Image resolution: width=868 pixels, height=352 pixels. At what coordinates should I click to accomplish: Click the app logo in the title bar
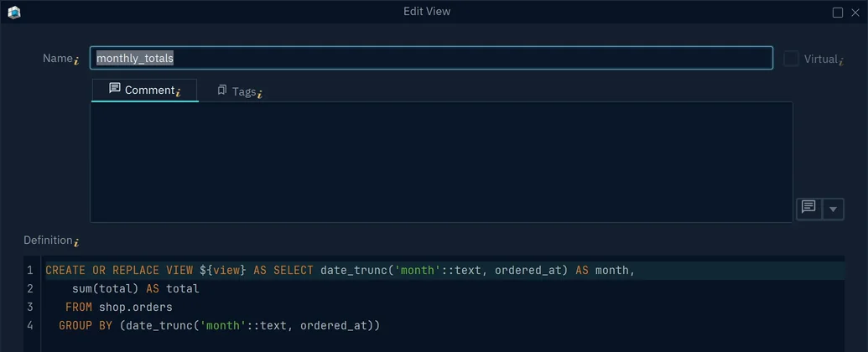(14, 11)
